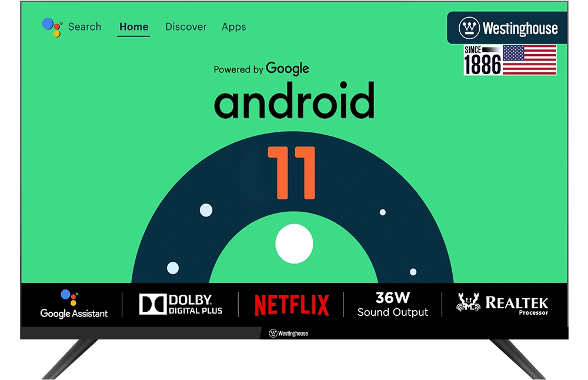Click the Westinghouse brand name in top badge
The image size is (588, 380).
(520, 28)
